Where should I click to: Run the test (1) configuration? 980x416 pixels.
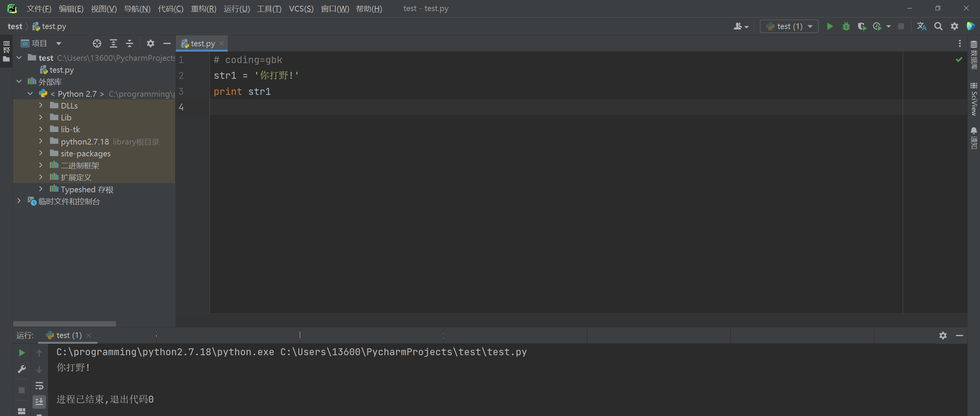pos(830,26)
